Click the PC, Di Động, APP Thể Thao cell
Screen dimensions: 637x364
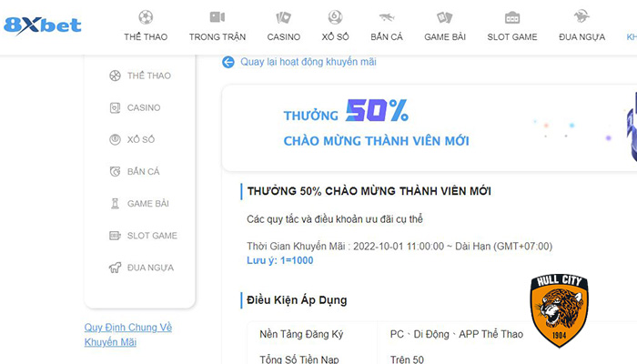456,334
